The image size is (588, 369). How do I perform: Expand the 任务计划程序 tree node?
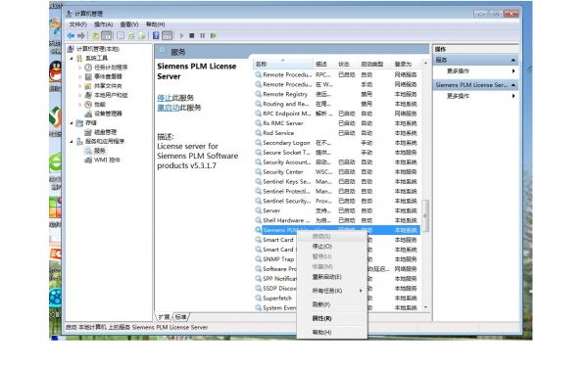pos(80,68)
